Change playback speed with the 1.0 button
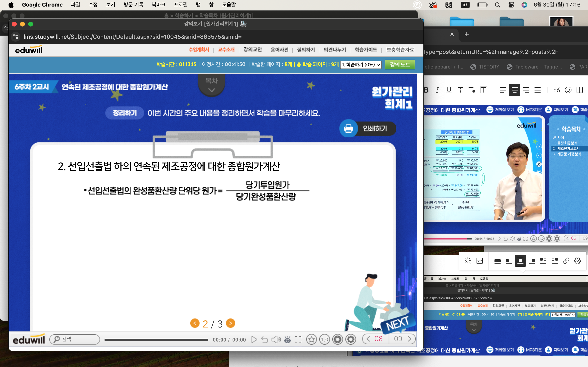This screenshot has height=367, width=588. [x=325, y=339]
